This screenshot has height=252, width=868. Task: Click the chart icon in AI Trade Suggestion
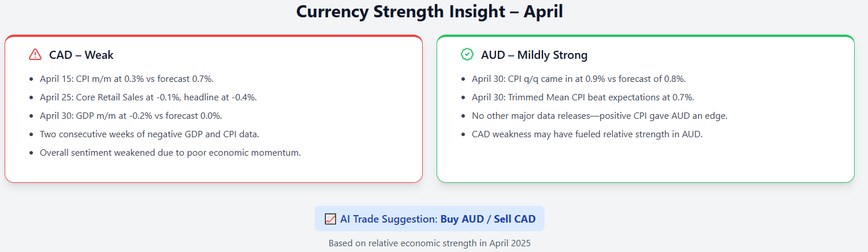tap(330, 219)
